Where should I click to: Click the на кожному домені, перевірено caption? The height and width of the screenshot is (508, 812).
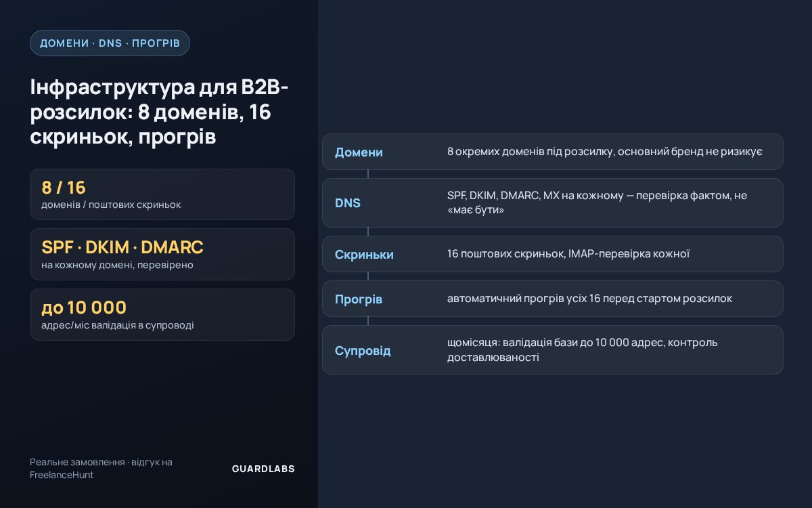[117, 265]
